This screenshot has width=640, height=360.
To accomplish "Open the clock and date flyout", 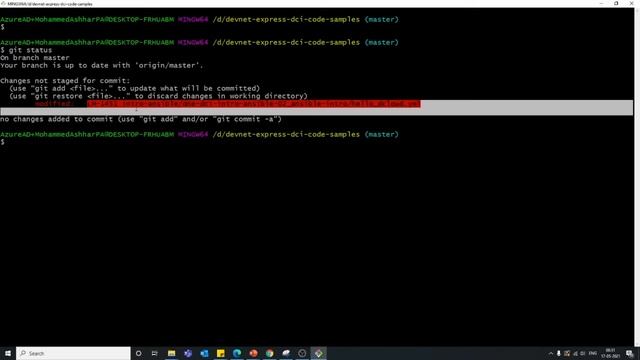I will pyautogui.click(x=611, y=353).
